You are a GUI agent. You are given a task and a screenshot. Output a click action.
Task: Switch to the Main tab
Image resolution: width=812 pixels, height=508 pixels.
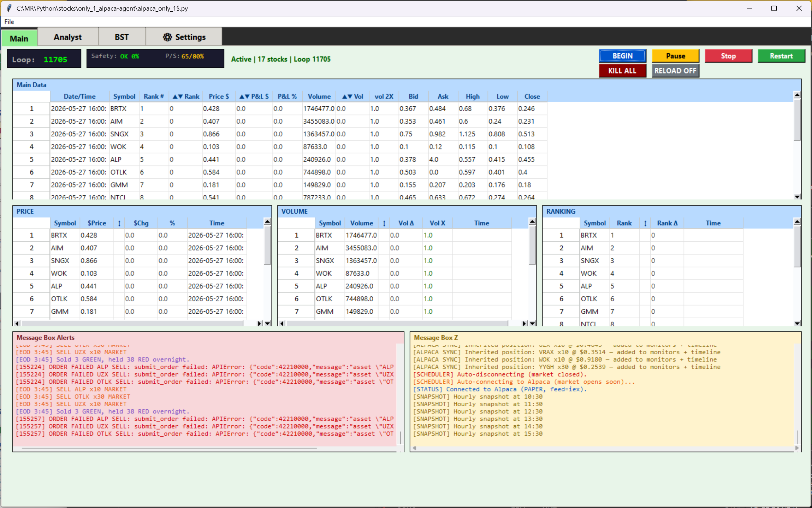click(x=19, y=38)
